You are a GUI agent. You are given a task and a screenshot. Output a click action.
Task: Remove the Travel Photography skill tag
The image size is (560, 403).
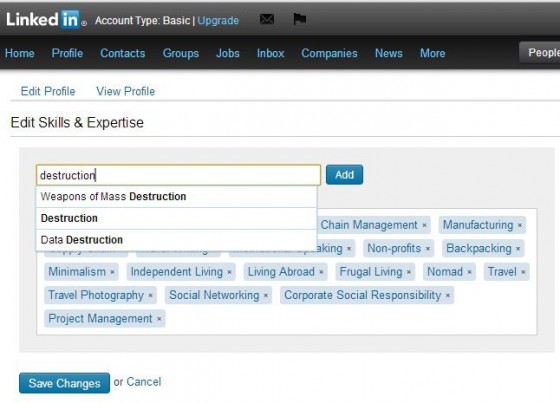click(150, 295)
